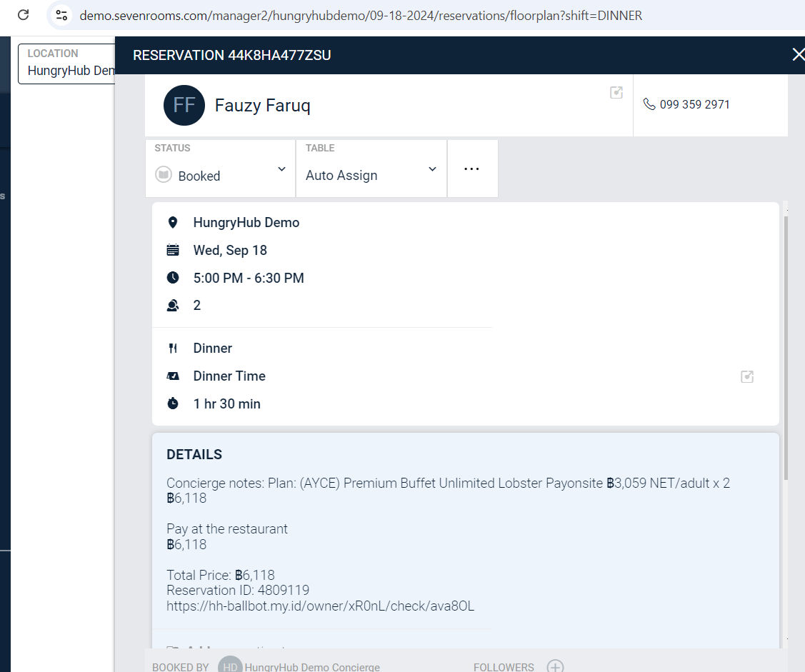Click the HD concierge avatar badge

(229, 666)
